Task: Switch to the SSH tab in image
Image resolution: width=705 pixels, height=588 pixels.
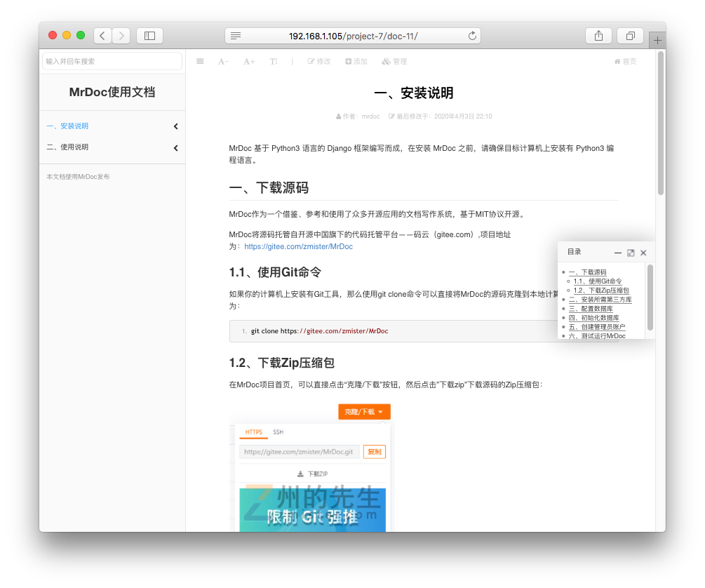Action: point(278,432)
